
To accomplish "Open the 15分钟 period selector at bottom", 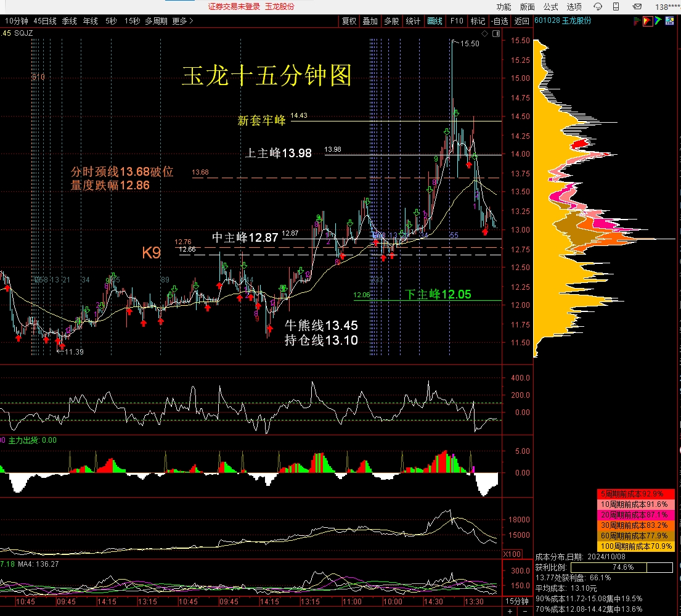I will tap(517, 601).
